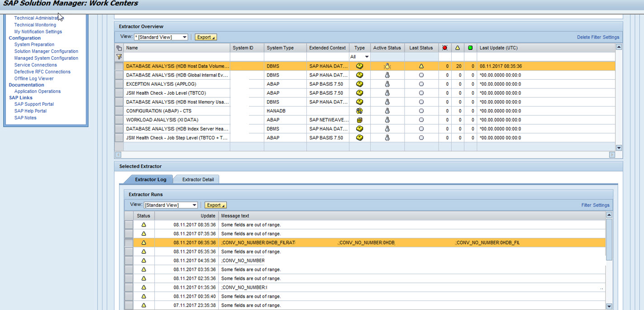Switch to the Extractor Detail tab
644x310 pixels.
198,179
